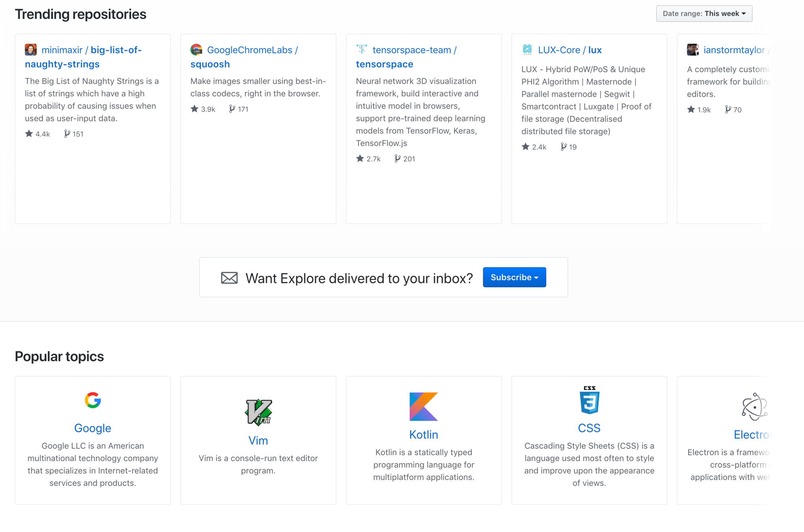Expand the Subscribe dropdown button
The height and width of the screenshot is (532, 804).
click(514, 277)
